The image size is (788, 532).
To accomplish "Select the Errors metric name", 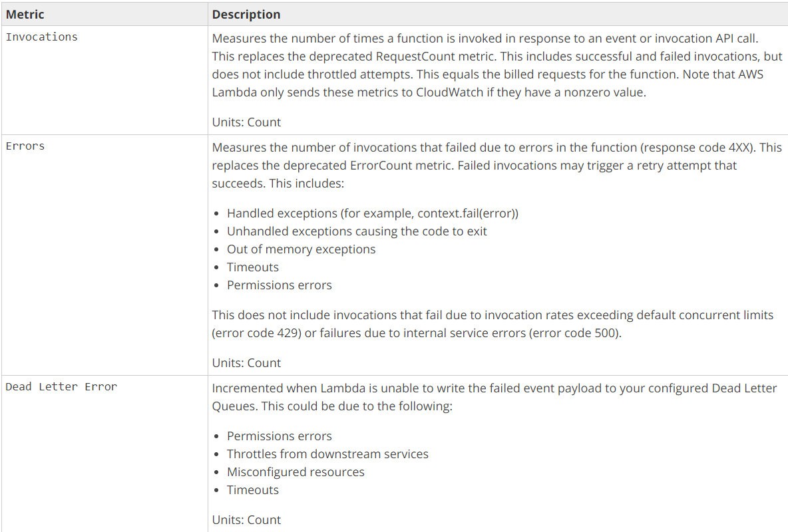I will point(25,146).
